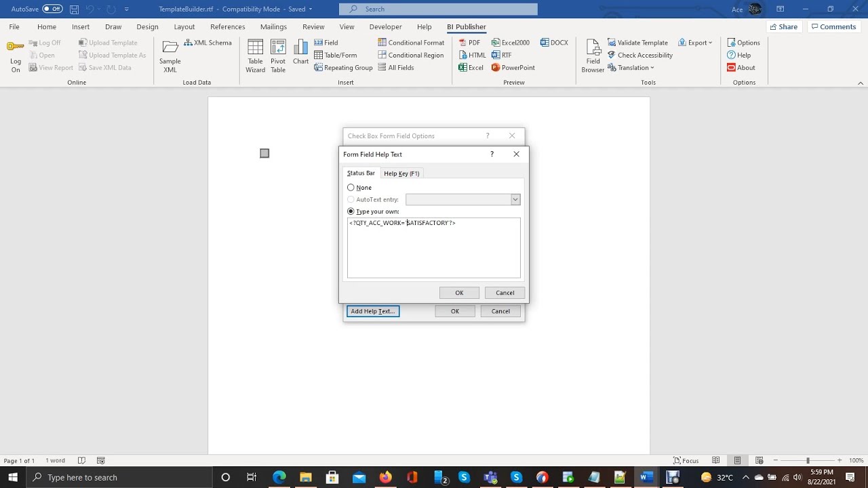Cancel the Form Field Help Text dialog

(x=505, y=293)
